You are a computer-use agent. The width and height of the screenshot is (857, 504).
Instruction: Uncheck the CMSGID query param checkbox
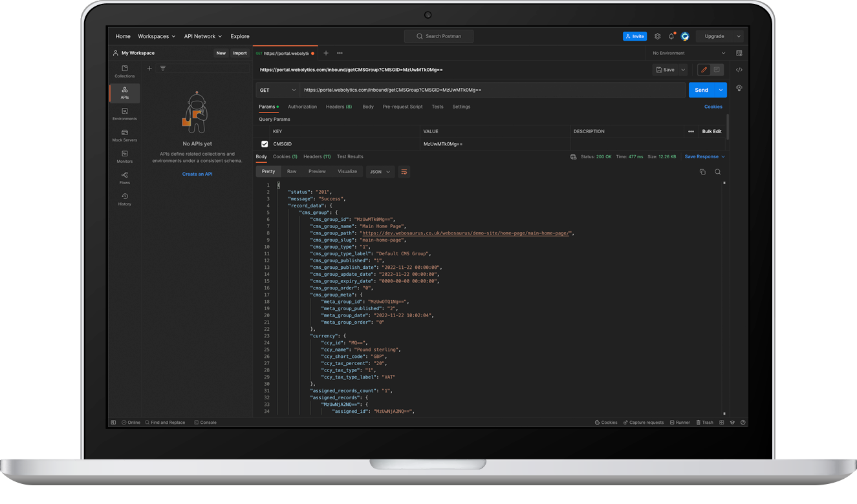tap(265, 144)
